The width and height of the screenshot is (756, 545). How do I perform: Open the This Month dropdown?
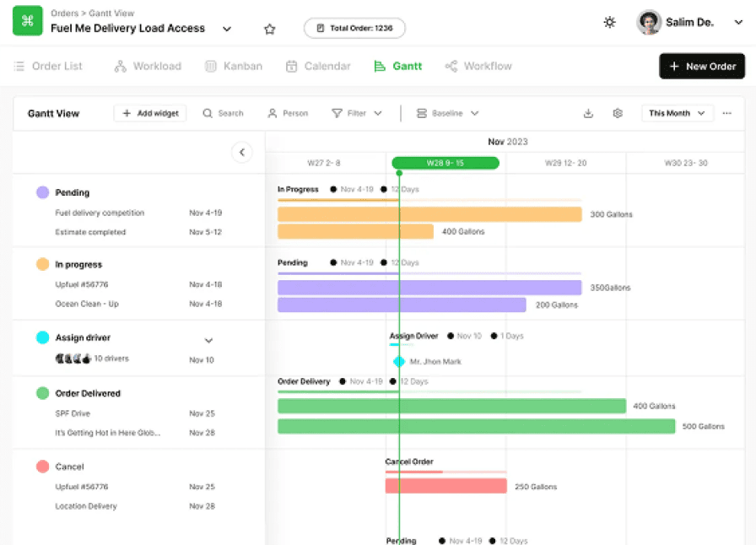[x=677, y=113]
